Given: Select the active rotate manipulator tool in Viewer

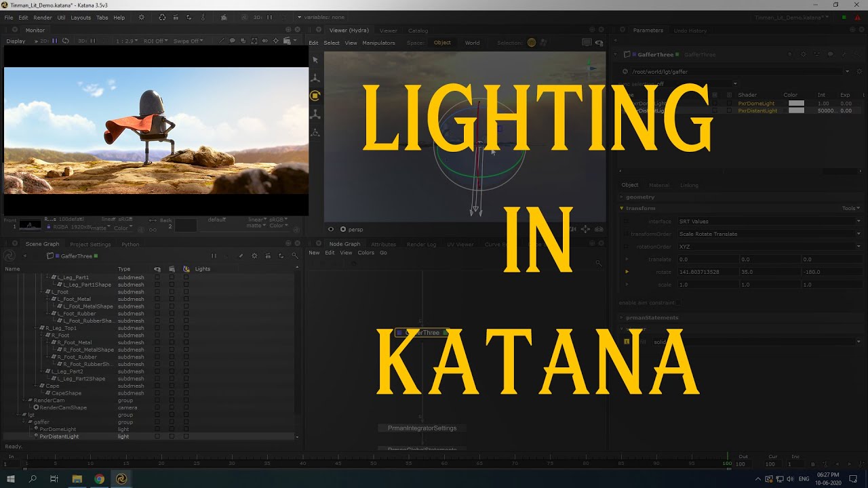Looking at the screenshot, I should (315, 96).
